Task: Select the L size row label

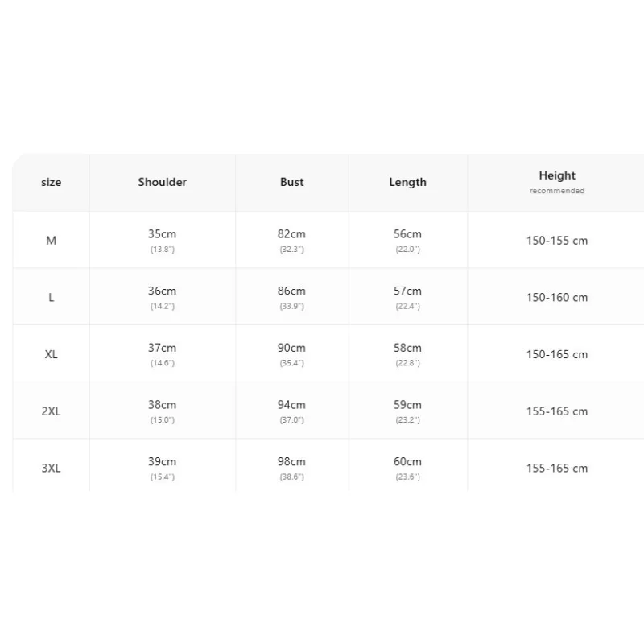Action: pos(51,297)
